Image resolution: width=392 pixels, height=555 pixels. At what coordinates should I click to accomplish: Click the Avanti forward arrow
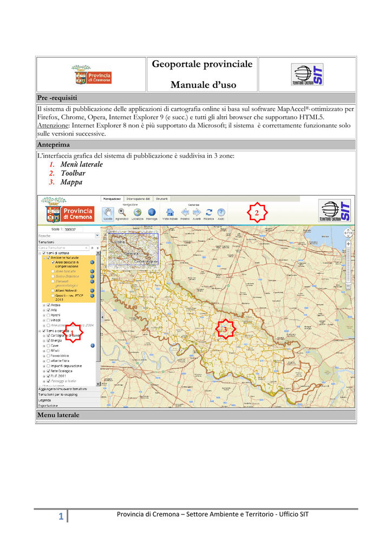(197, 214)
